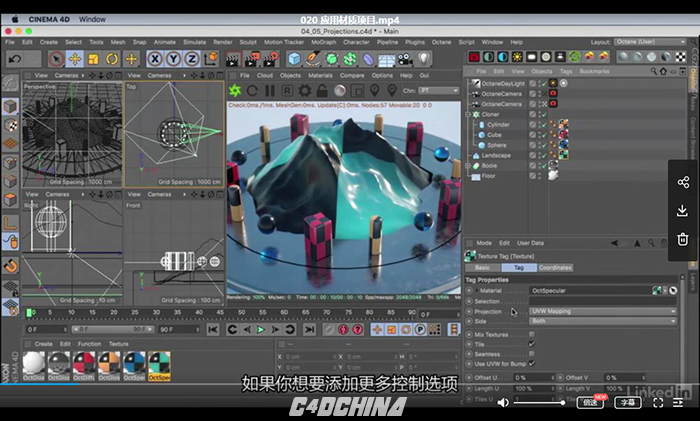
Task: Open the Layout Octane (User) dropdown
Action: click(650, 42)
